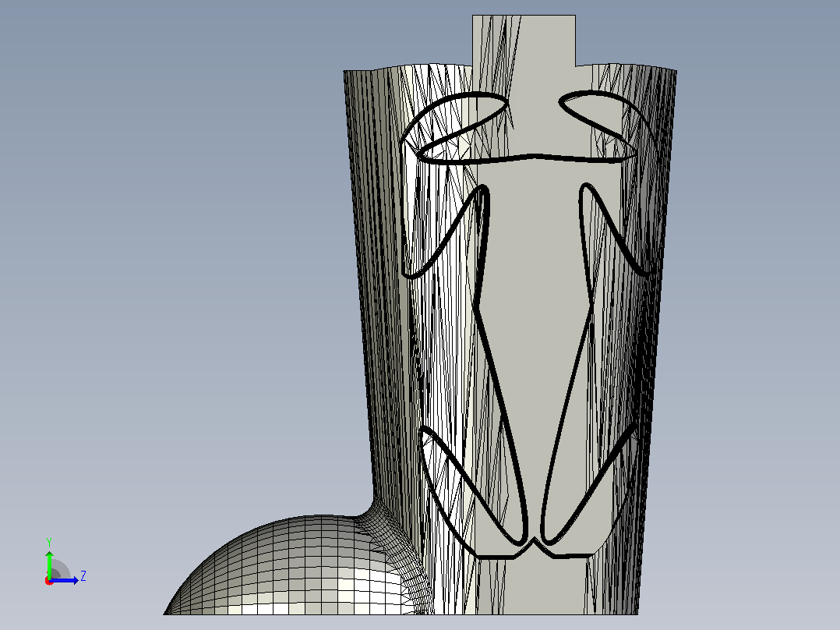Click the red origin point of the axis triad
The height and width of the screenshot is (630, 840).
click(x=49, y=581)
